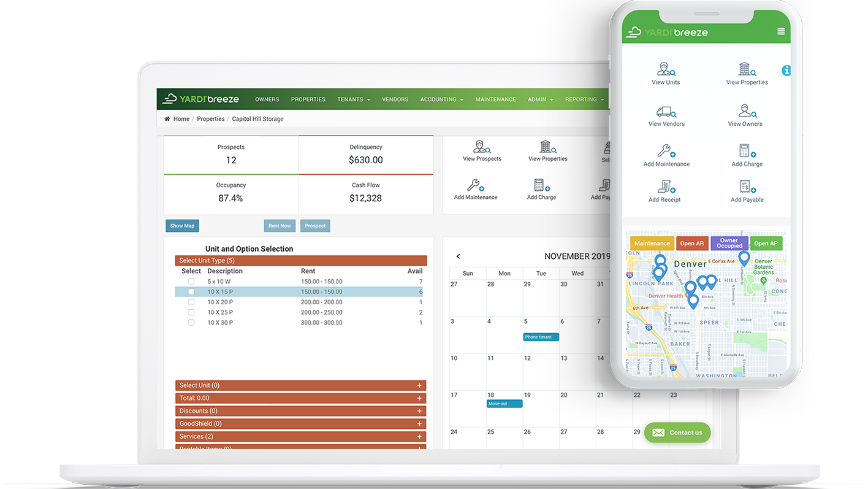Tap the green Open AP map filter
The width and height of the screenshot is (868, 489).
pos(766,244)
